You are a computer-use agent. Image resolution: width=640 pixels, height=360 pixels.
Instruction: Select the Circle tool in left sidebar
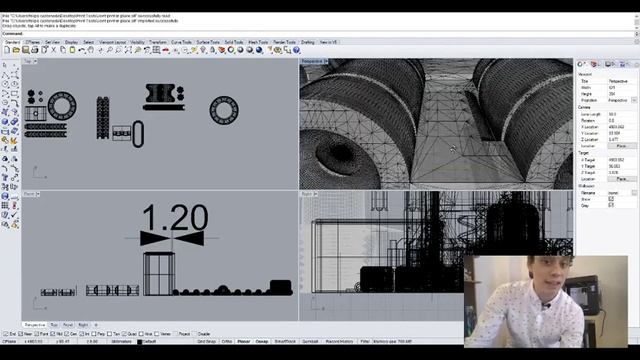(x=5, y=84)
